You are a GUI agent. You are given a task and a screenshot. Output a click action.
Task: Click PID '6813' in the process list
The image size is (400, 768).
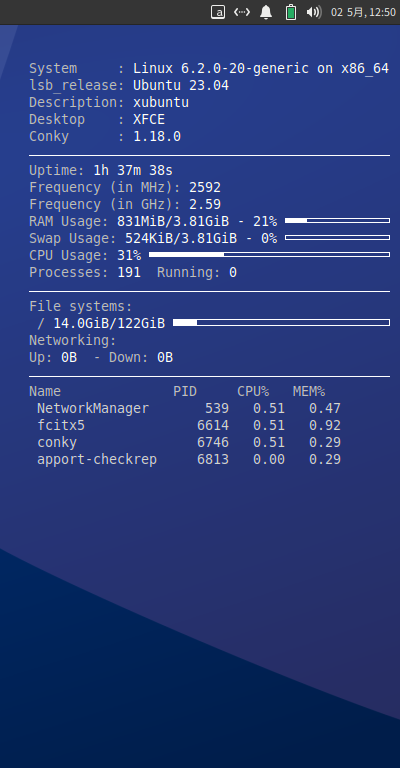(x=213, y=459)
